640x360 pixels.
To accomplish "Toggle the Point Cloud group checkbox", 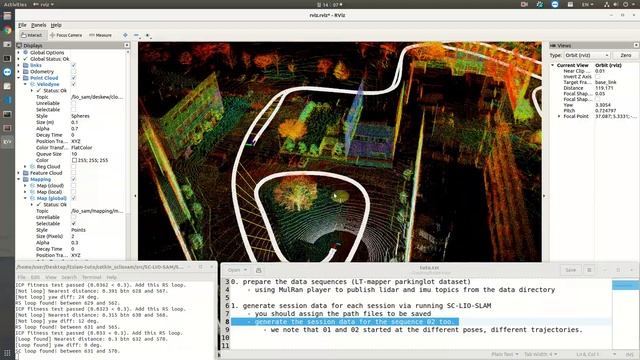I will coord(73,78).
